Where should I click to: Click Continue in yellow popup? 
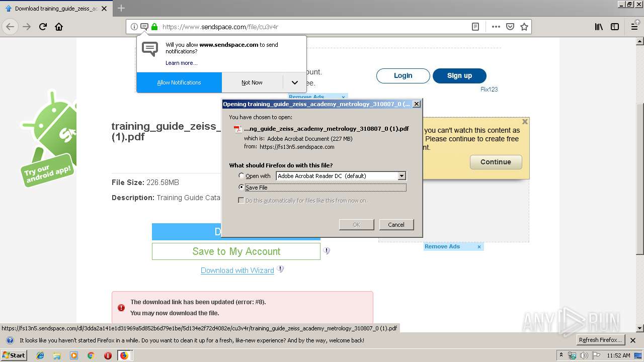pyautogui.click(x=496, y=162)
